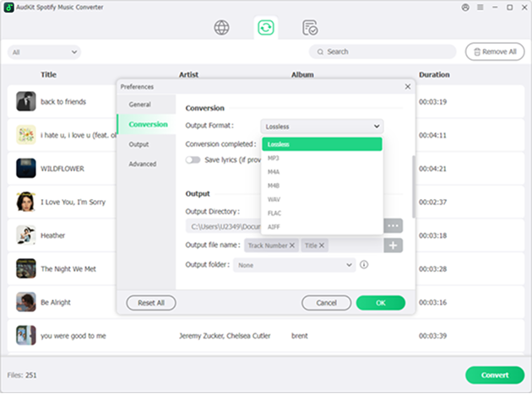532x394 pixels.
Task: Click The Night We Met title
Action: 68,269
